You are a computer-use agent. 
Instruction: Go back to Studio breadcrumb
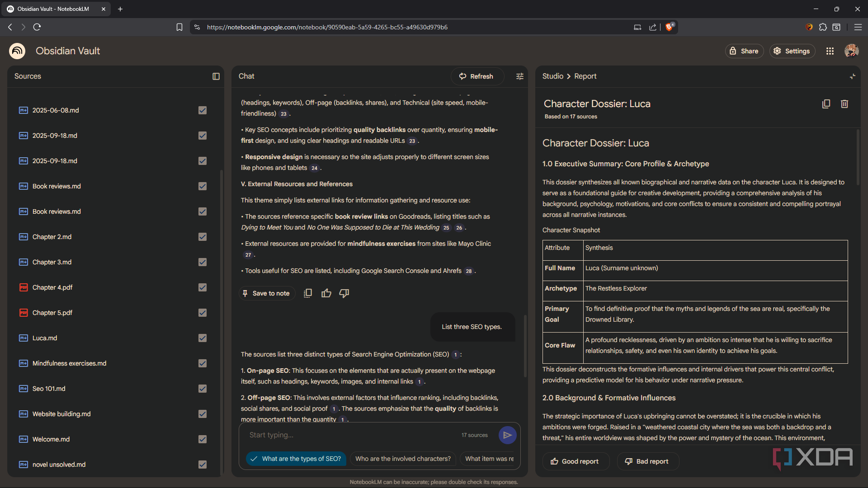click(552, 76)
